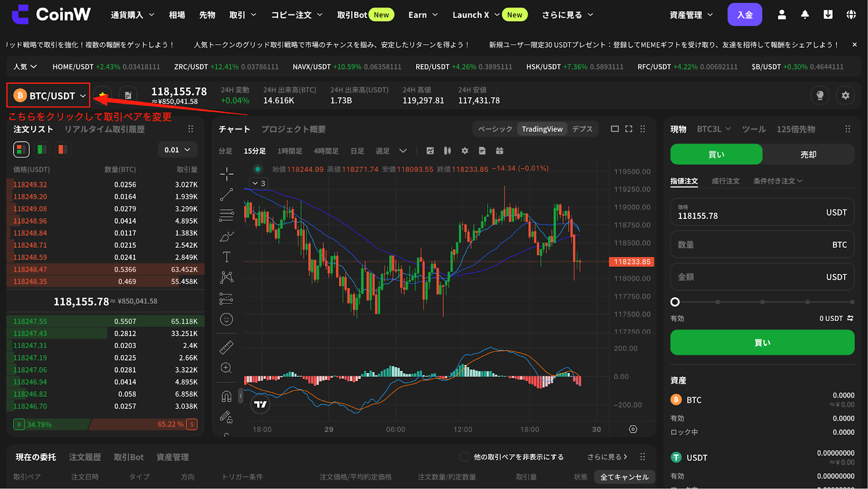868x489 pixels.
Task: Open the notifications bell
Action: pyautogui.click(x=805, y=15)
